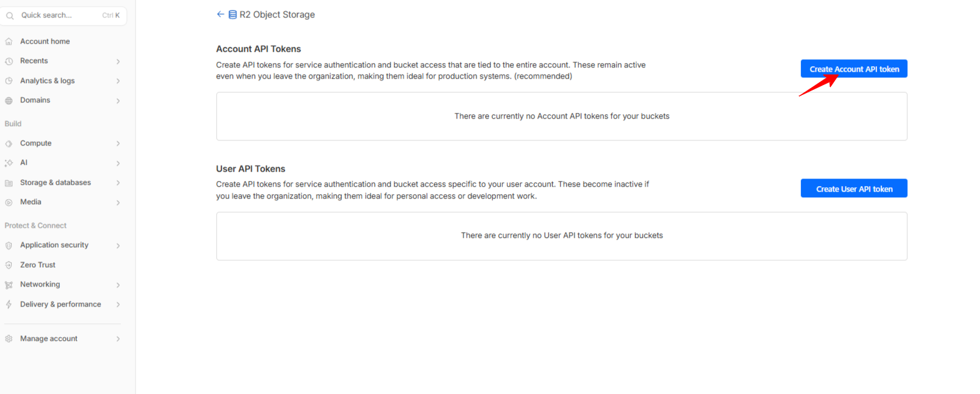Click the R2 Object Storage database icon

pyautogui.click(x=233, y=14)
